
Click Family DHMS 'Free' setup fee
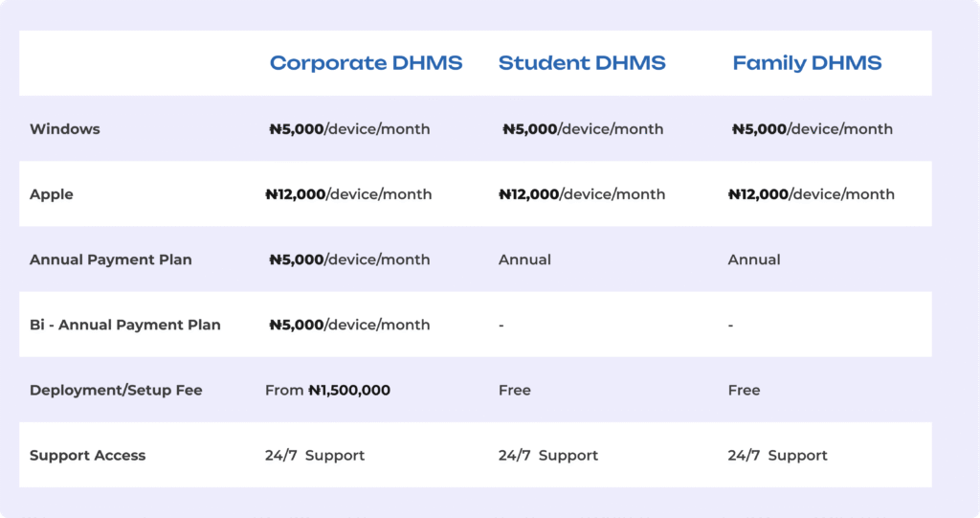click(745, 390)
